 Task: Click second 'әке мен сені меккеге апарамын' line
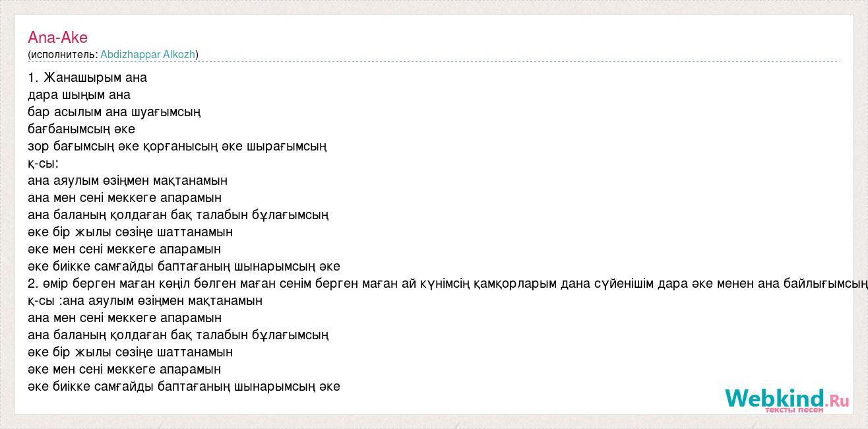[x=124, y=369]
